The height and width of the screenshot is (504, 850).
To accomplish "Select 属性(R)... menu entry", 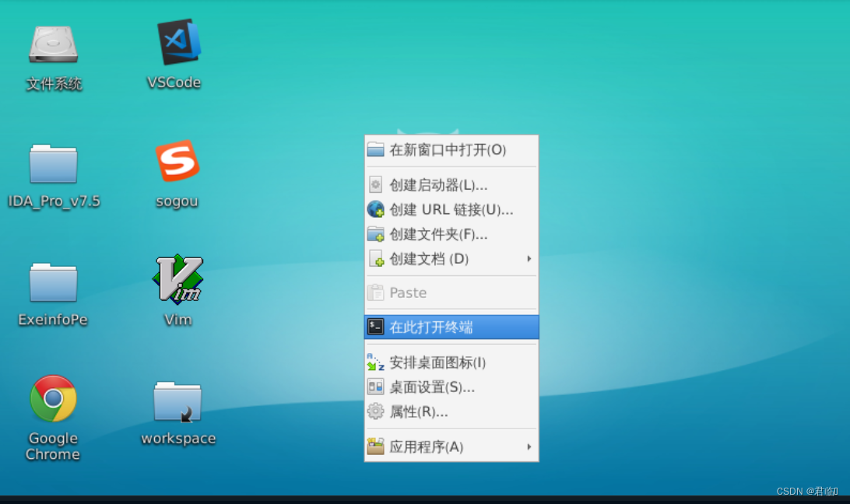I will [451, 412].
